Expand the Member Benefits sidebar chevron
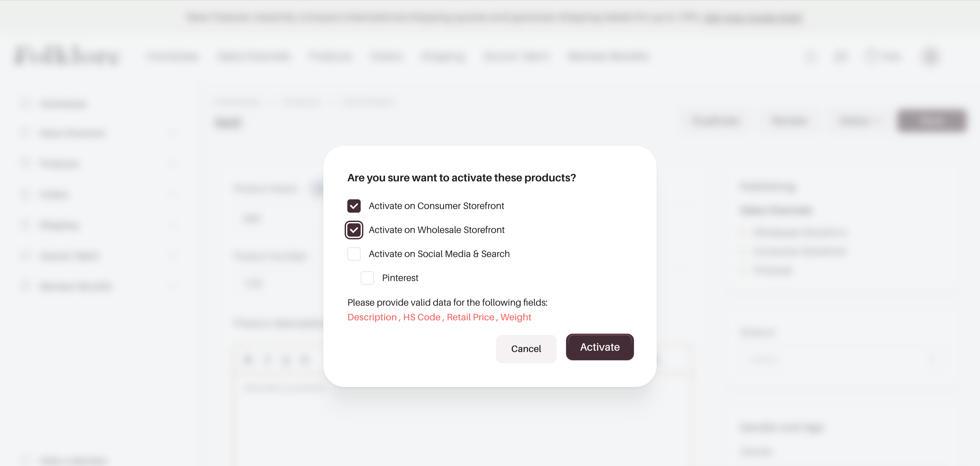Image resolution: width=980 pixels, height=466 pixels. pyautogui.click(x=173, y=286)
